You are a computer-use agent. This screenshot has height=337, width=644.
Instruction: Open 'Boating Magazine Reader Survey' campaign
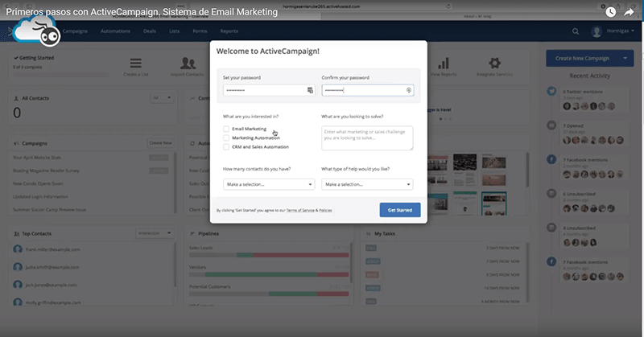click(46, 171)
